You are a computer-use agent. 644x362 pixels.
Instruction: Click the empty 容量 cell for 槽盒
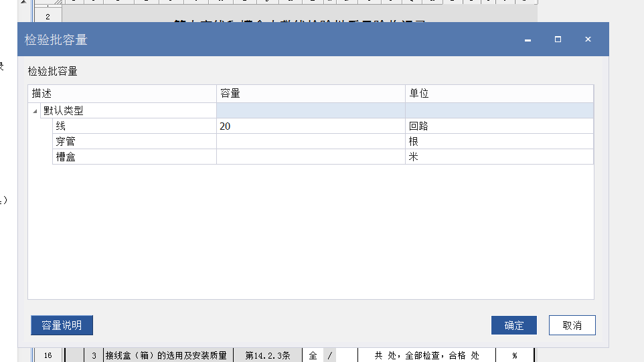(311, 157)
